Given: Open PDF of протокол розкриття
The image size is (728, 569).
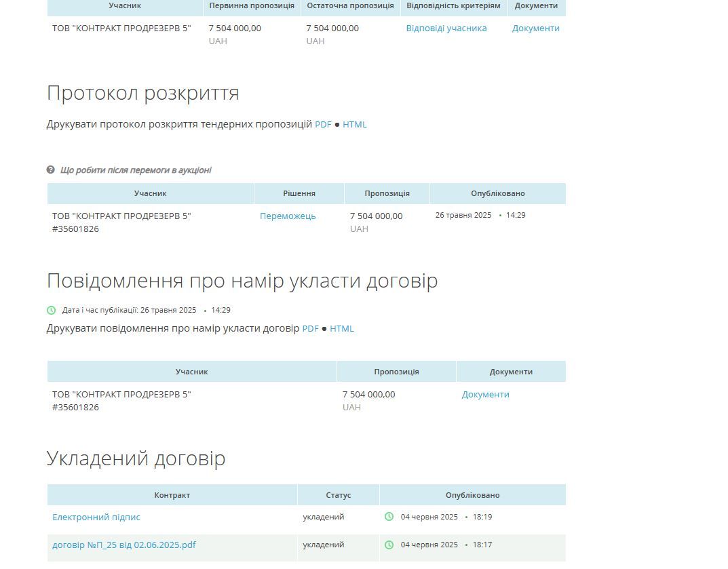Looking at the screenshot, I should (323, 125).
